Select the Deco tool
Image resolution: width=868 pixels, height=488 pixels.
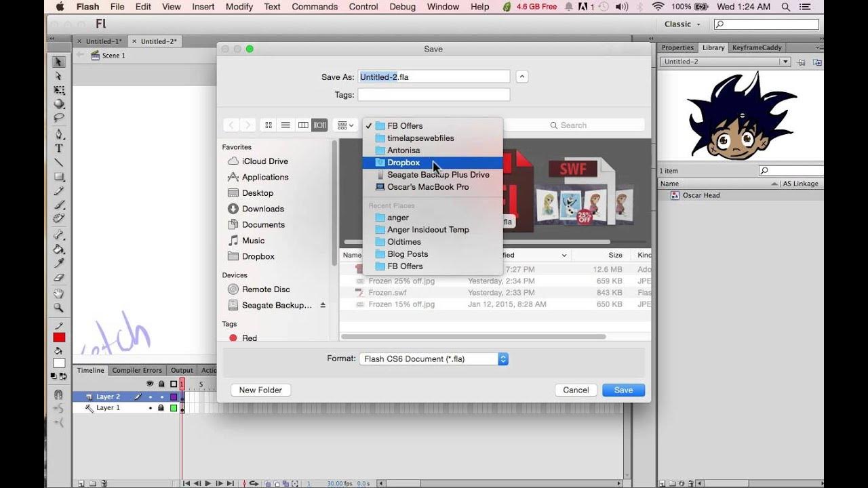(x=59, y=219)
